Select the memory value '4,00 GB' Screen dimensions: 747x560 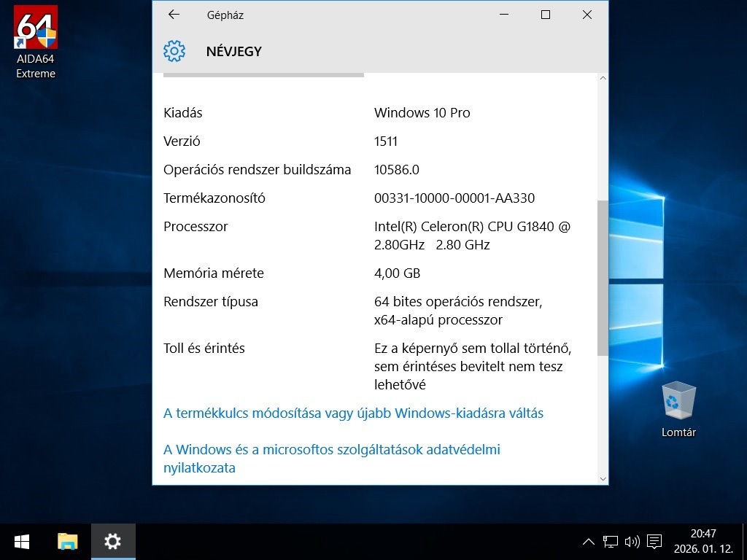[398, 273]
